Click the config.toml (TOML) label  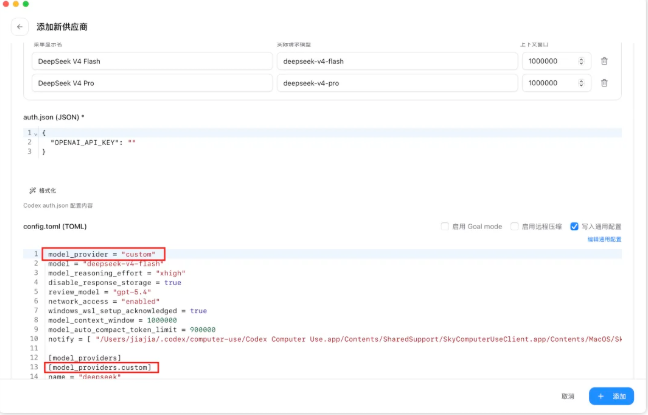[55, 227]
